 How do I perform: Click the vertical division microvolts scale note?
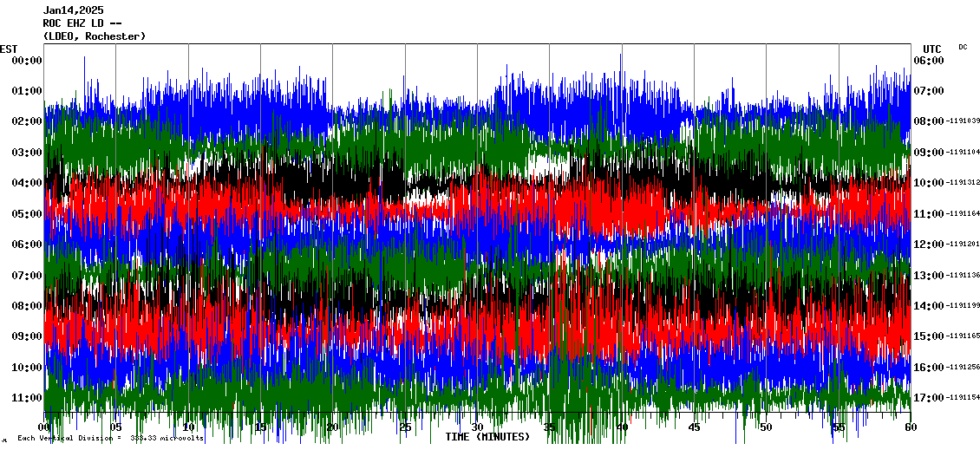point(110,439)
